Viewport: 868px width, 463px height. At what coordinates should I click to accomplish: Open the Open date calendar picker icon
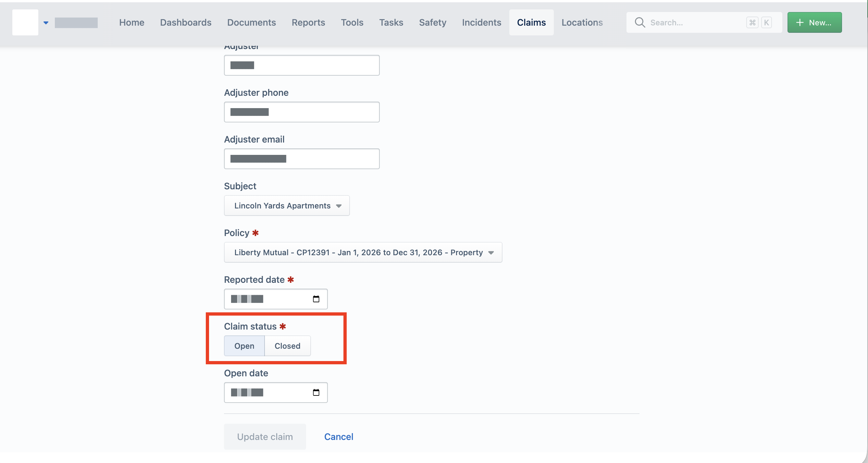point(316,392)
